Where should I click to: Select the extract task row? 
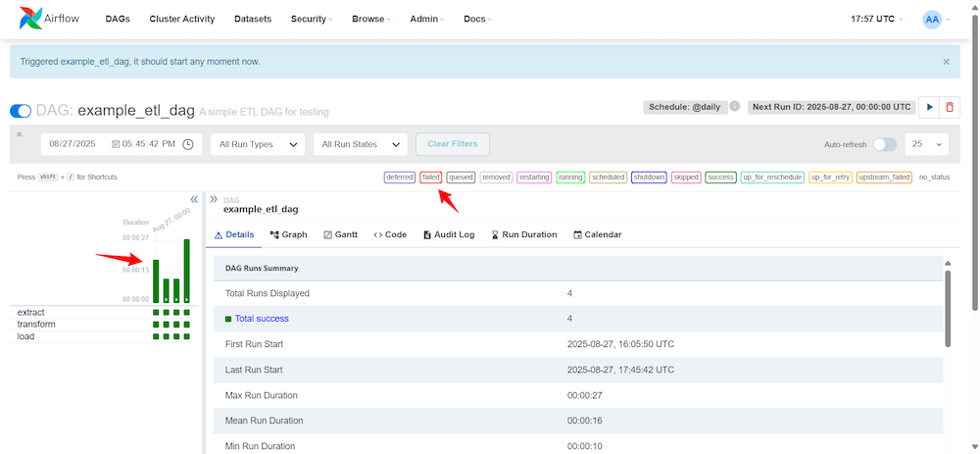tap(103, 313)
